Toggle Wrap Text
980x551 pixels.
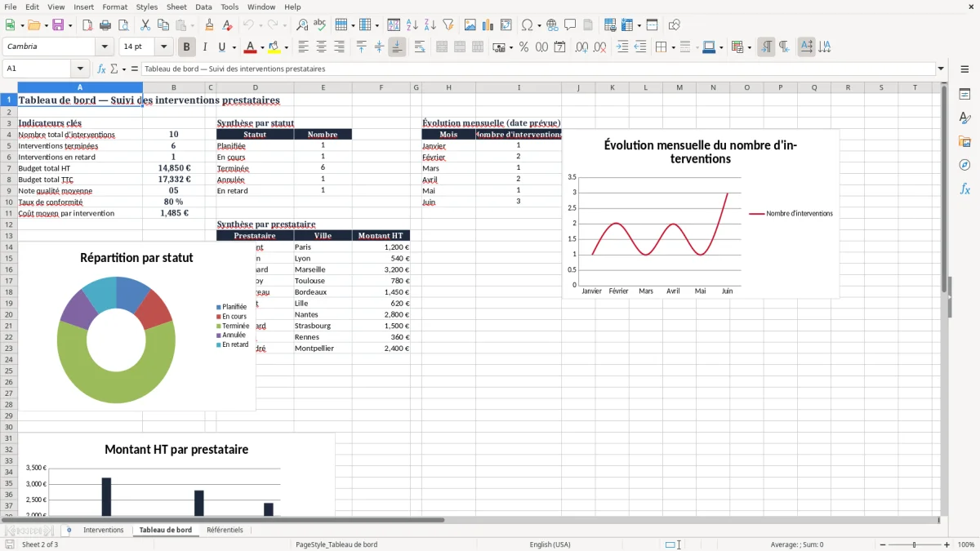pyautogui.click(x=420, y=47)
